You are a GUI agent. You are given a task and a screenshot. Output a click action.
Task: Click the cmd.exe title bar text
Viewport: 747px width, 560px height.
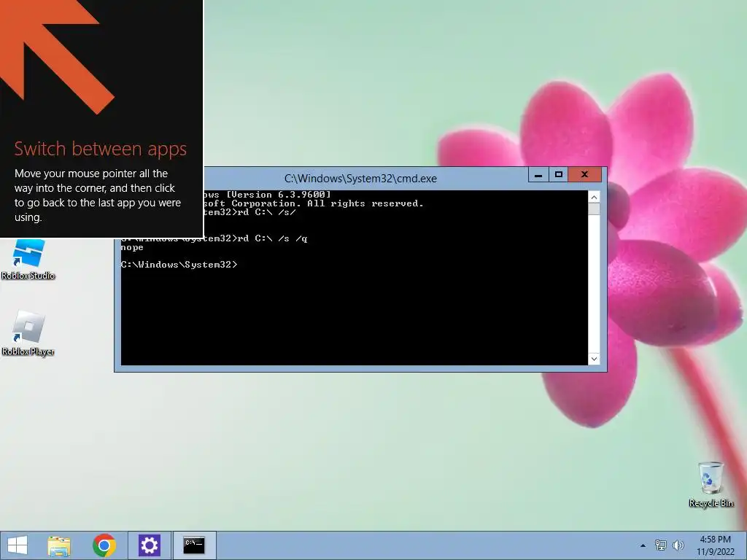click(x=360, y=179)
